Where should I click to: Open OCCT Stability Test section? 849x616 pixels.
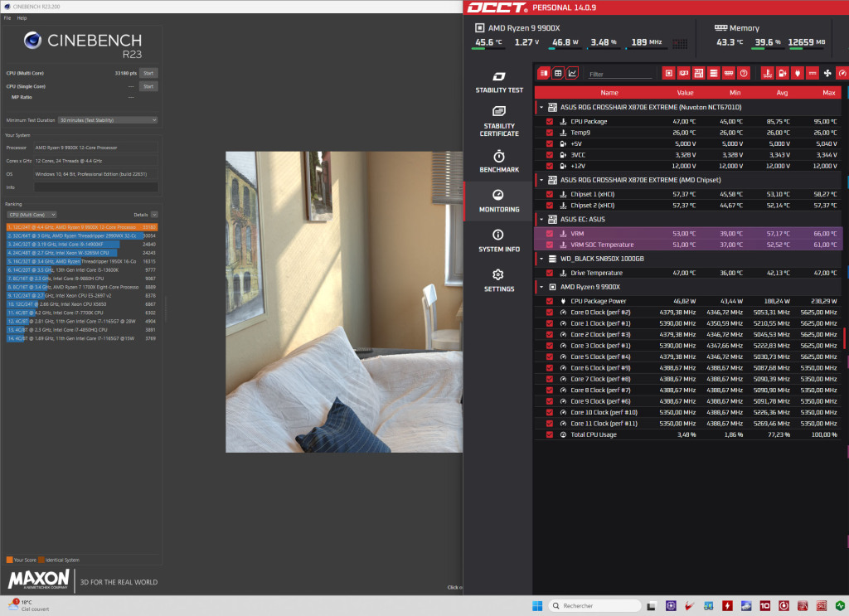tap(498, 83)
